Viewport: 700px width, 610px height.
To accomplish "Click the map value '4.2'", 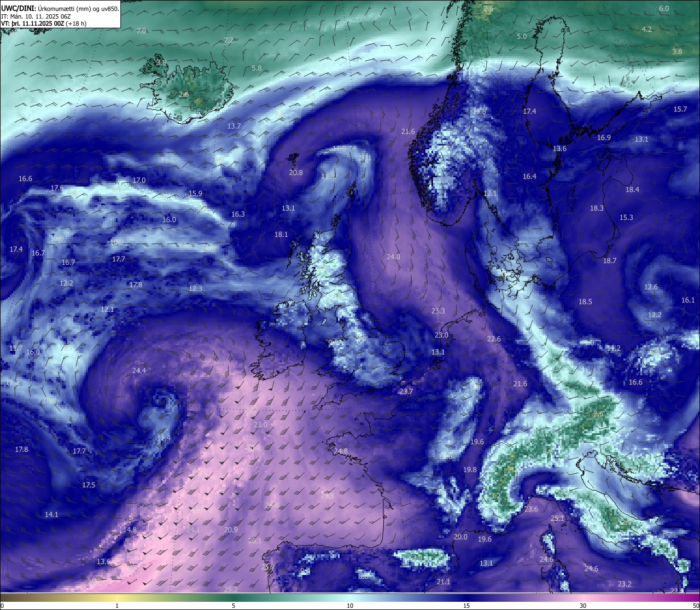I will click(x=647, y=30).
